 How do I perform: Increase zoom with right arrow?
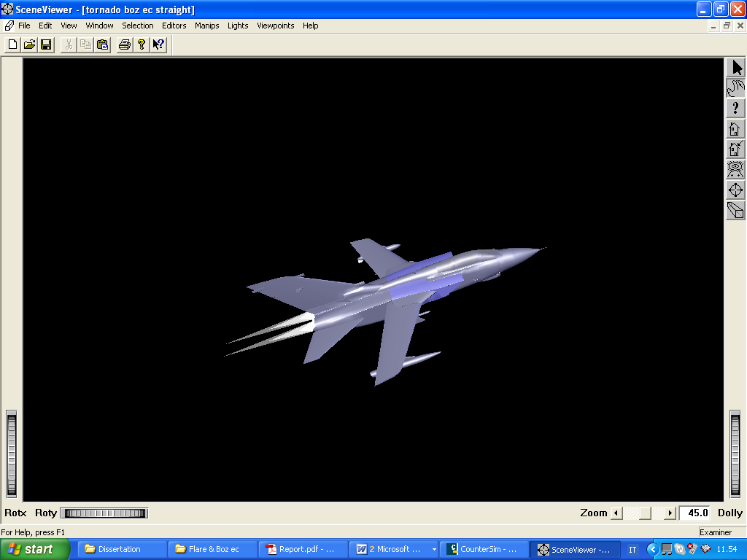[x=670, y=513]
